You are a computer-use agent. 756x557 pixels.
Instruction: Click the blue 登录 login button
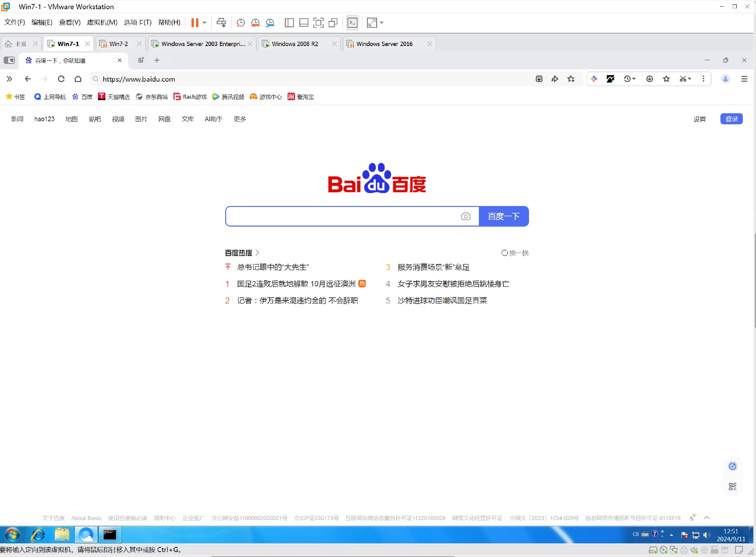[x=731, y=119]
